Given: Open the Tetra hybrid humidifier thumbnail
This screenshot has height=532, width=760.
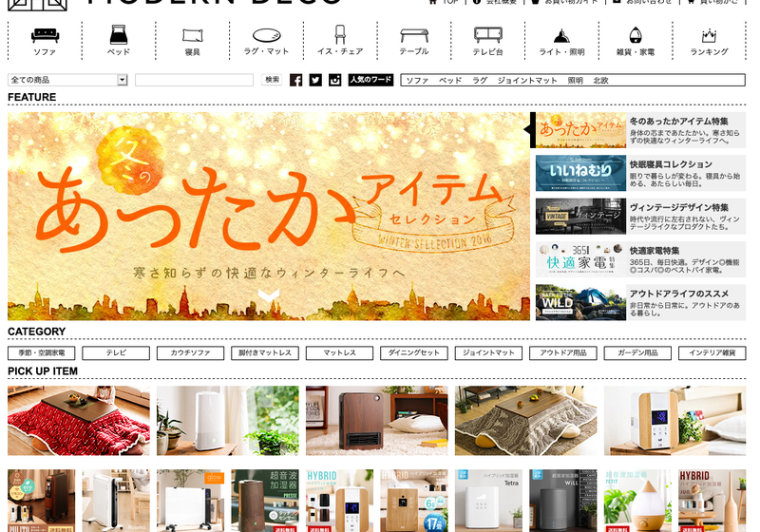Looking at the screenshot, I should (488, 501).
